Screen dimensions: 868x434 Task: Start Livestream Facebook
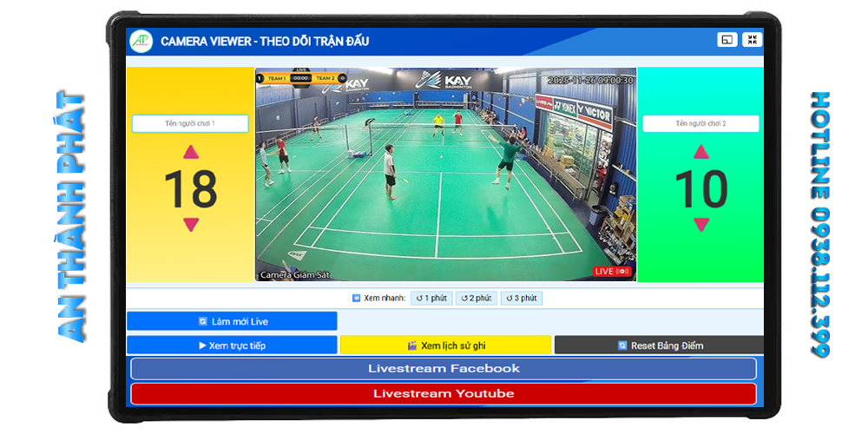click(x=444, y=369)
